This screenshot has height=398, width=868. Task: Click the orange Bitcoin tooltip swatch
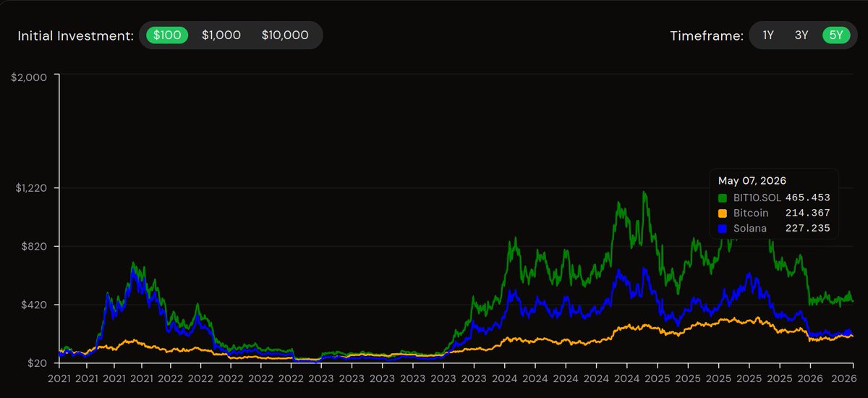click(723, 213)
